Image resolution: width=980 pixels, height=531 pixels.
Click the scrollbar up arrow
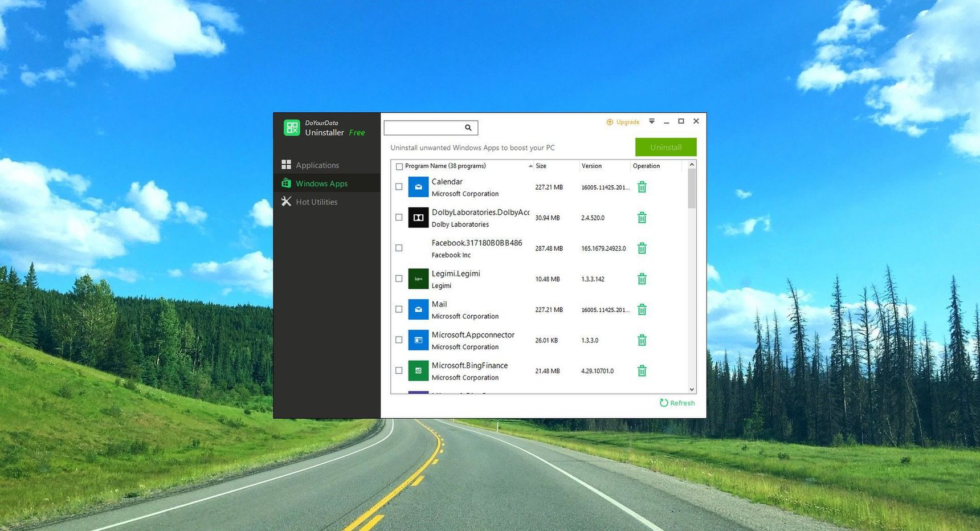(692, 165)
